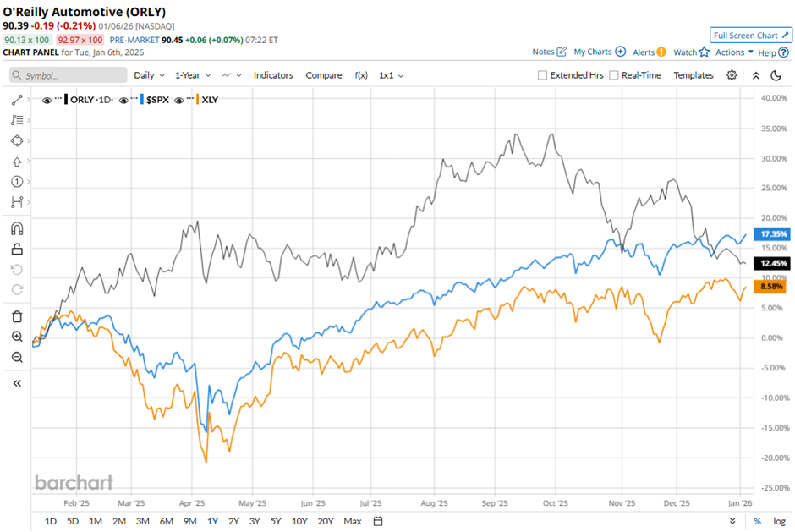
Task: Select the arrow marker tool
Action: click(17, 162)
